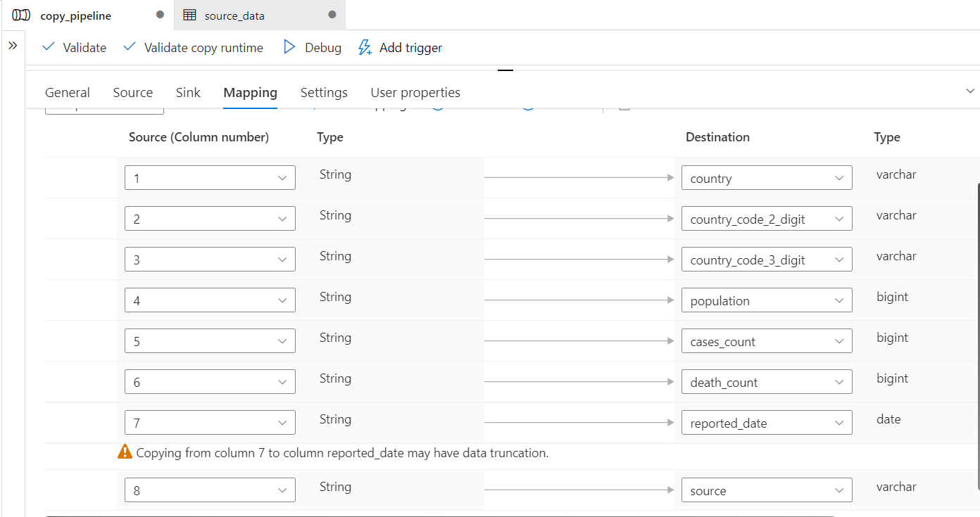This screenshot has height=517, width=980.
Task: Click the Validate checkmark icon
Action: click(x=49, y=47)
